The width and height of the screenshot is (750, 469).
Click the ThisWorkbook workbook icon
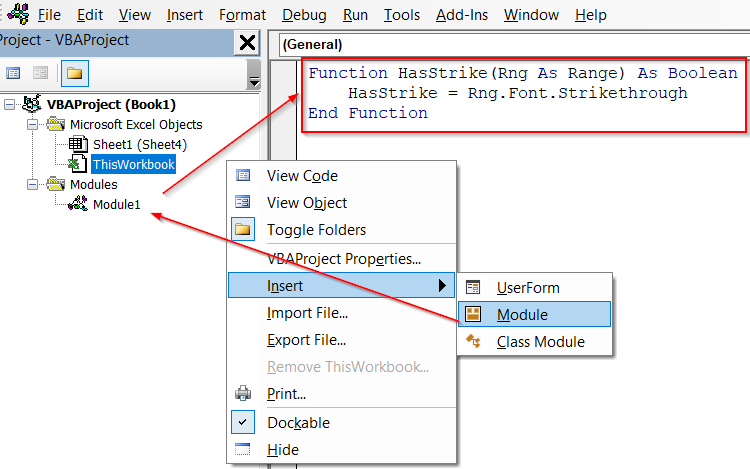tap(77, 164)
